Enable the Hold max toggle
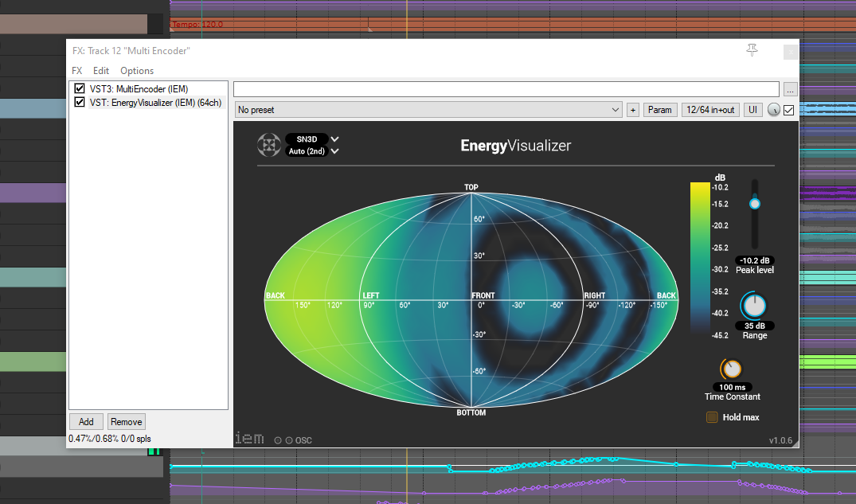The image size is (856, 504). [x=712, y=417]
